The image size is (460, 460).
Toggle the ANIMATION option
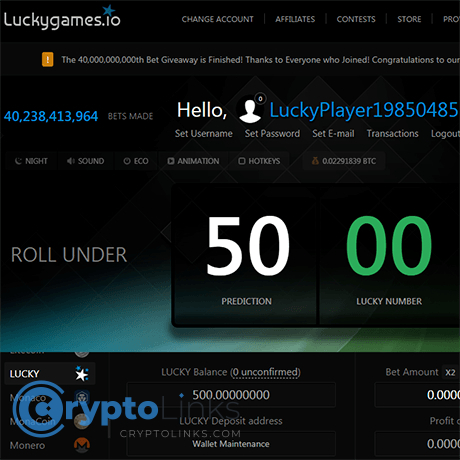coord(193,161)
